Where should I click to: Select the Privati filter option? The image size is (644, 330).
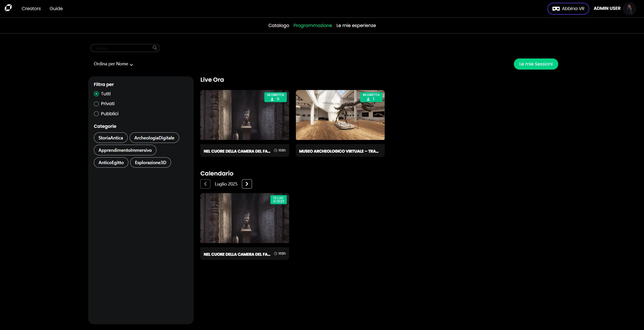pos(96,104)
